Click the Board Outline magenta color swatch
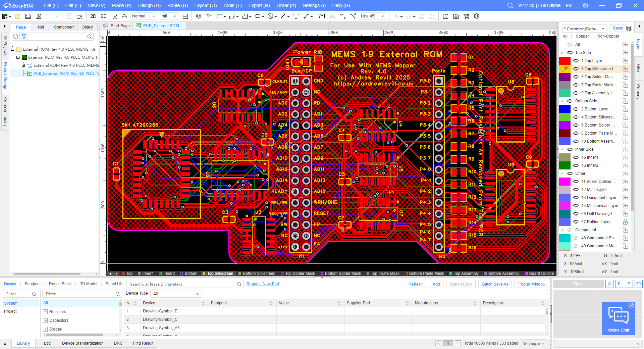644x349 pixels. coord(565,182)
